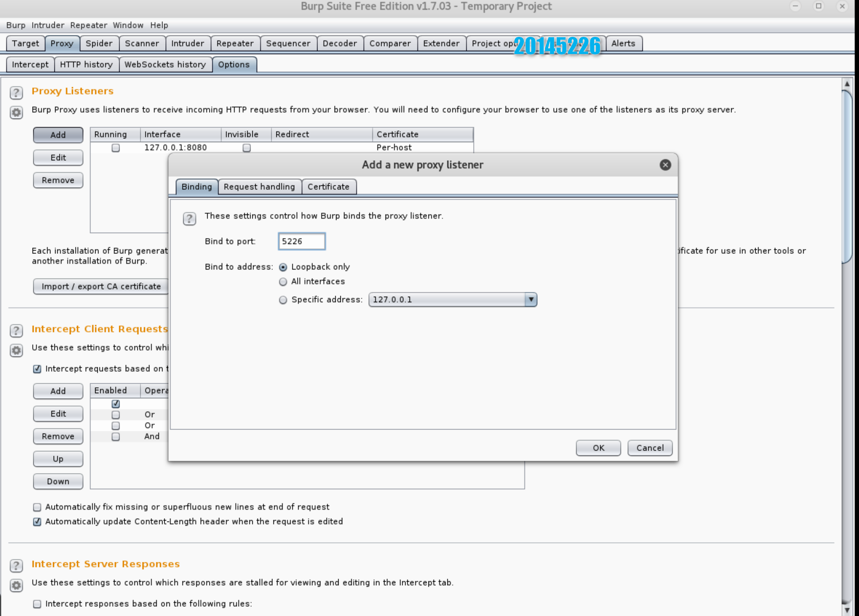Open help for Intercept Server Responses

tap(16, 566)
